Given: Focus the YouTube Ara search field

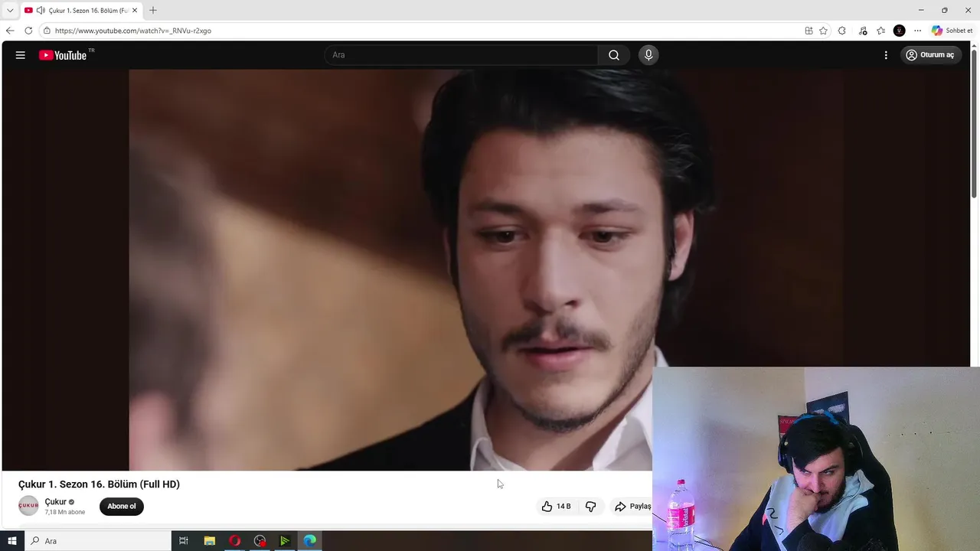Looking at the screenshot, I should [x=462, y=55].
